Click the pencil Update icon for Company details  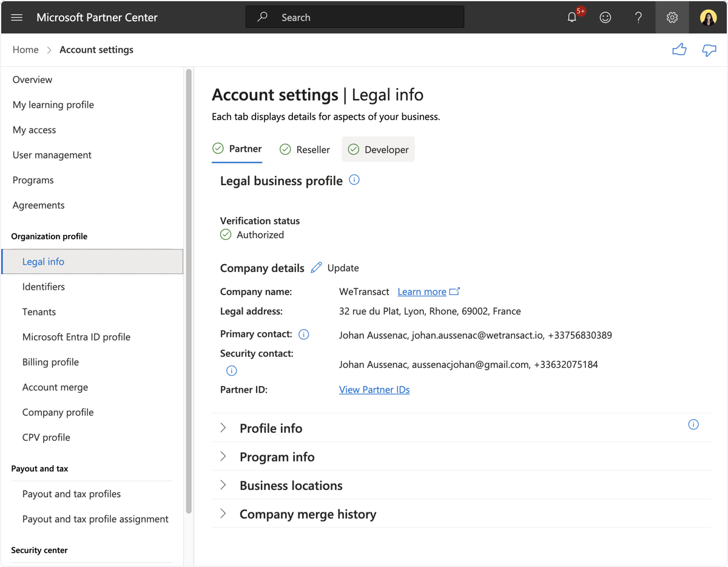coord(316,268)
